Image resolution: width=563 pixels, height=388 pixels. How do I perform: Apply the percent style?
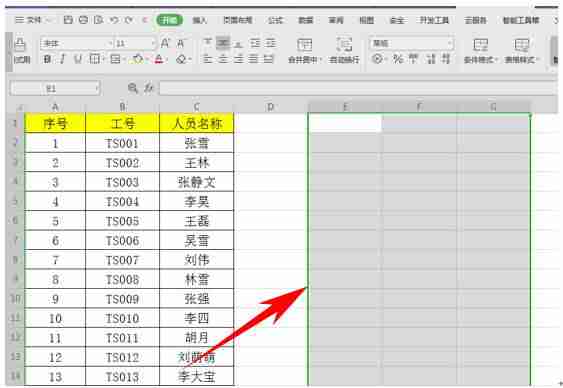(397, 59)
